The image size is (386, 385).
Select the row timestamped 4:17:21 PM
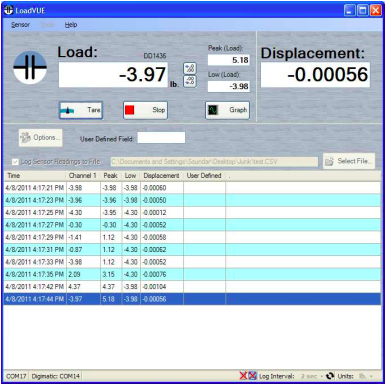(x=192, y=188)
